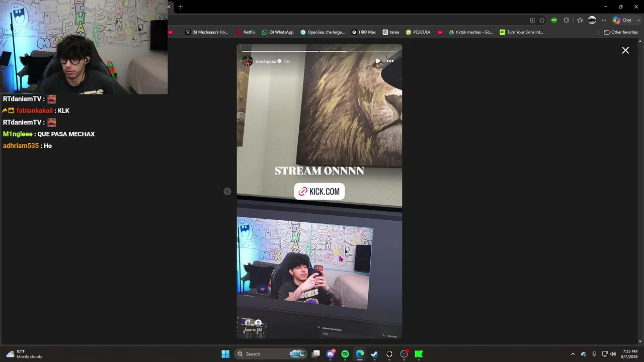Image resolution: width=644 pixels, height=362 pixels.
Task: Open the Mechaaax's X bookmark
Action: point(206,32)
